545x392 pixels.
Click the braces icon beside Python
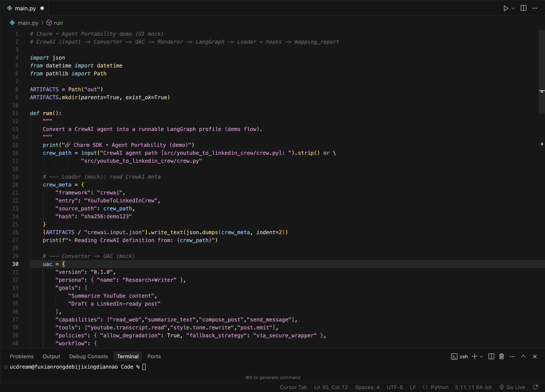coord(425,387)
